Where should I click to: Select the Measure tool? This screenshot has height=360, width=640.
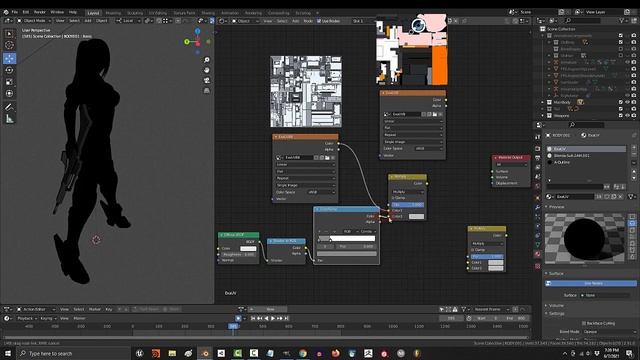pos(9,119)
